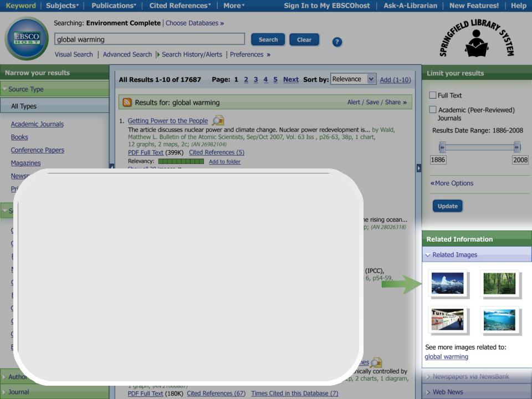Open Preferences link
532x399 pixels.
tap(250, 54)
